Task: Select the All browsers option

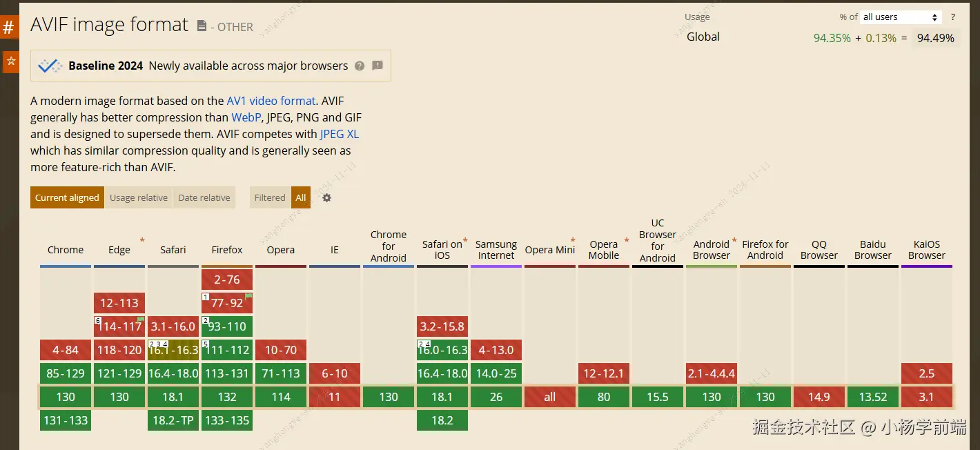Action: coord(301,197)
